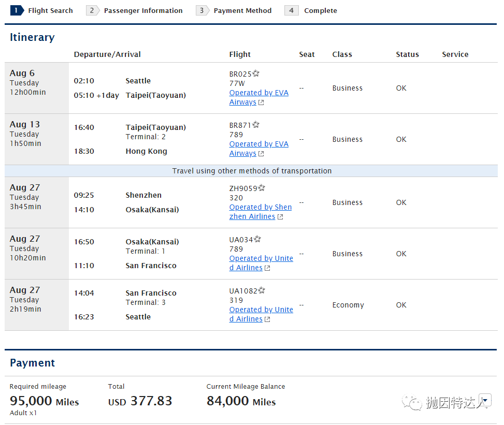Click the 'Adult x1' text
504x425 pixels.
click(23, 413)
